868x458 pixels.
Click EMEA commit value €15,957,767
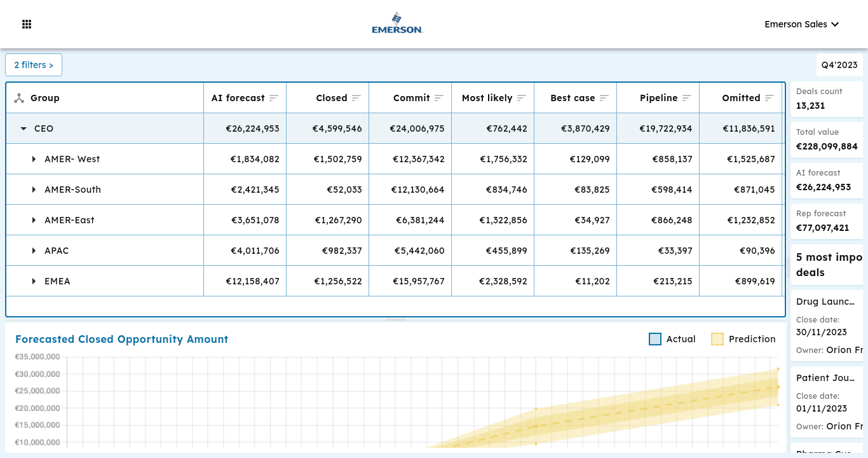pyautogui.click(x=417, y=281)
